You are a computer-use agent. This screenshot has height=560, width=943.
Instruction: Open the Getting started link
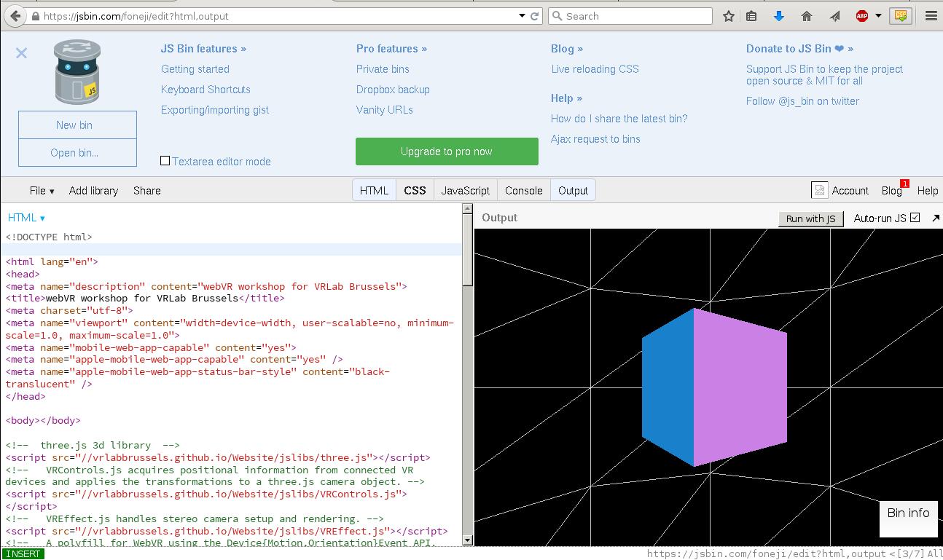(195, 69)
